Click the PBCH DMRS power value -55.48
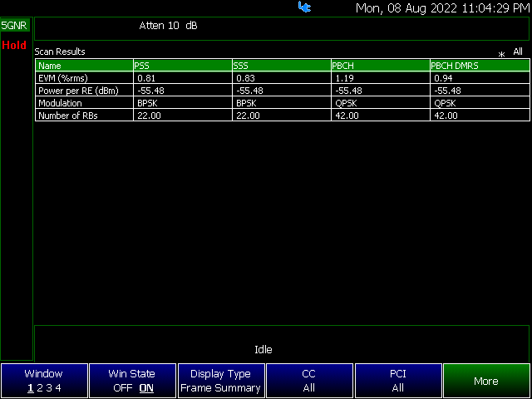This screenshot has height=399, width=532. pyautogui.click(x=447, y=91)
